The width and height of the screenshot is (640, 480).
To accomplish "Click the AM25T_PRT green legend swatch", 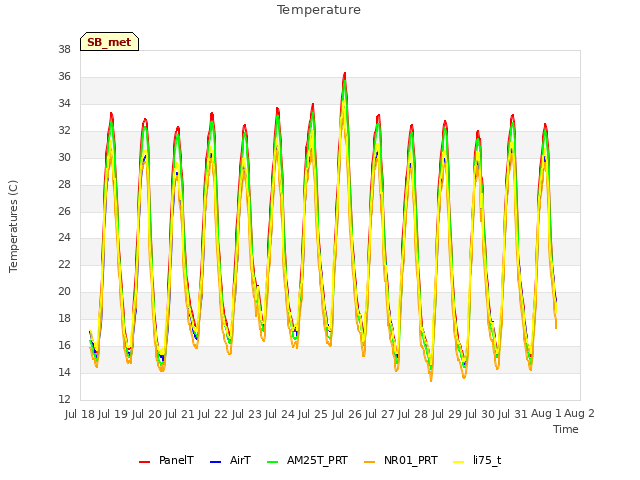I will pos(272,462).
